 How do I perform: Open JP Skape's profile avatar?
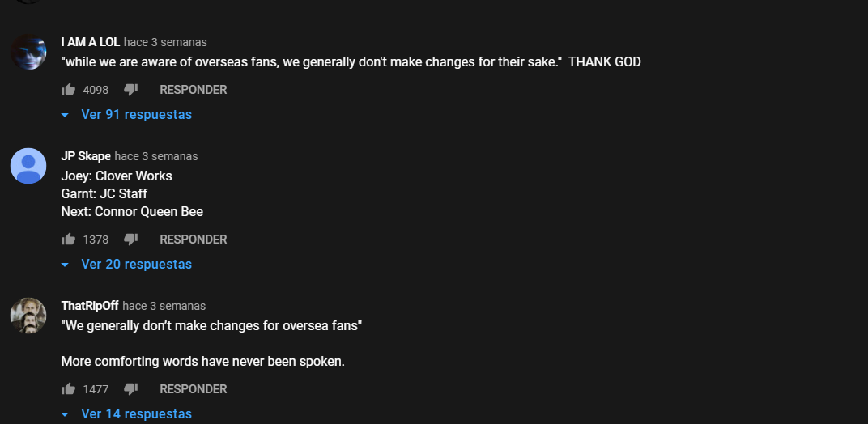tap(28, 166)
